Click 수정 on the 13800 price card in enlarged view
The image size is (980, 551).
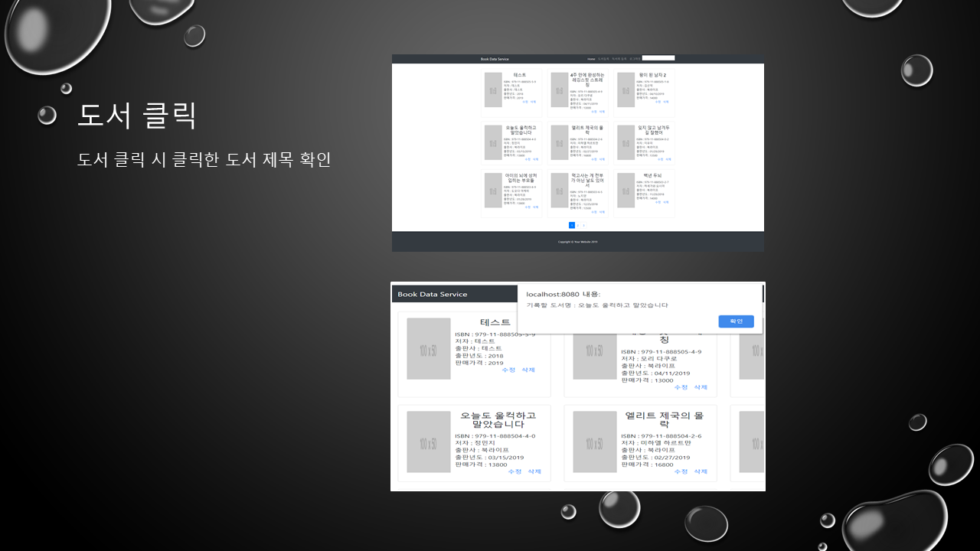[x=514, y=471]
